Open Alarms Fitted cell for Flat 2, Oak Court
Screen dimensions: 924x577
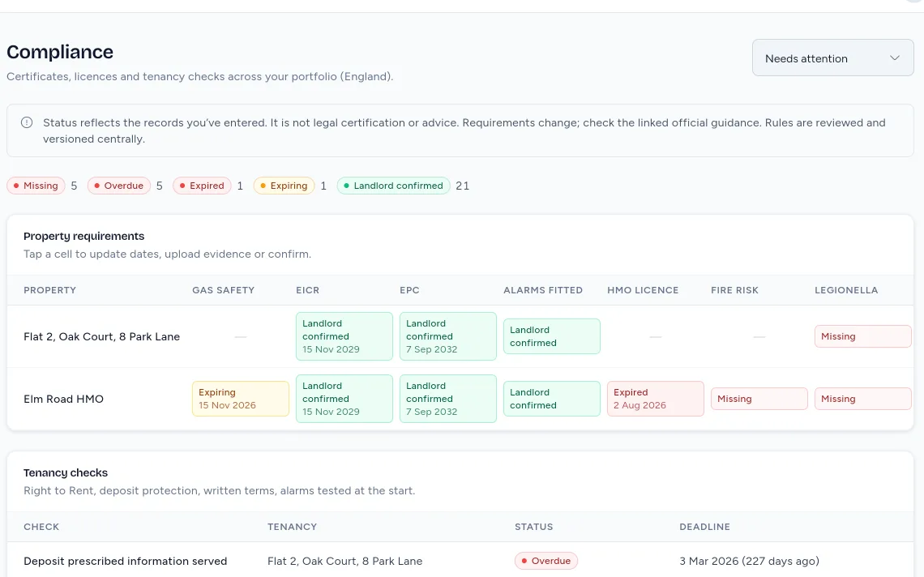(x=552, y=336)
